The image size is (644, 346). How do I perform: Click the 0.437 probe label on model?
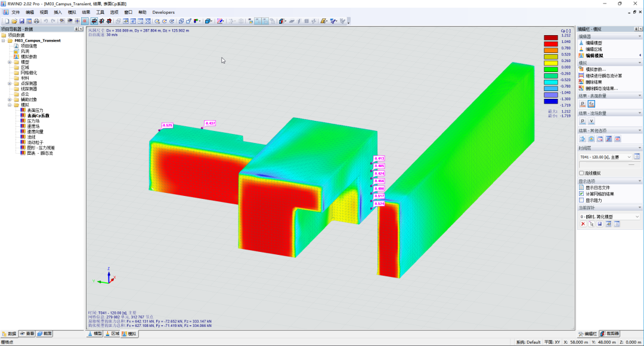tap(210, 123)
